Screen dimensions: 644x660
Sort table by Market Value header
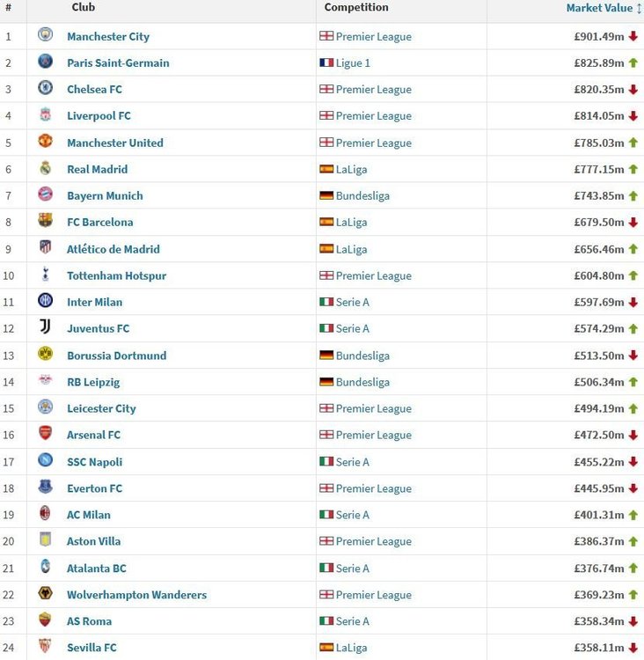coord(599,8)
